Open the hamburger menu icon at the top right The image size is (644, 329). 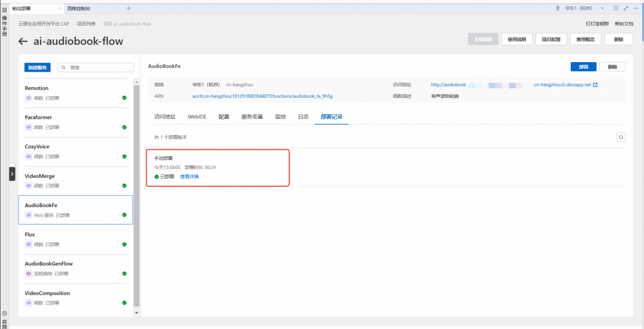coord(615,8)
